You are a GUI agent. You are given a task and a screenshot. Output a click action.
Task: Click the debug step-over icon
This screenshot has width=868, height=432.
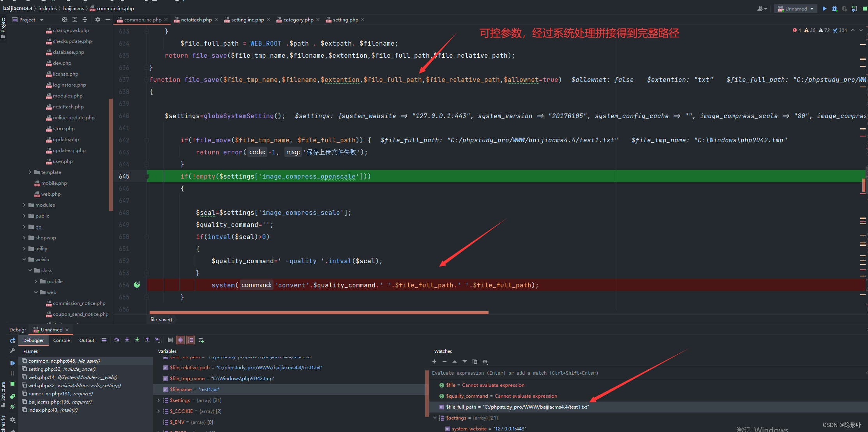point(116,340)
